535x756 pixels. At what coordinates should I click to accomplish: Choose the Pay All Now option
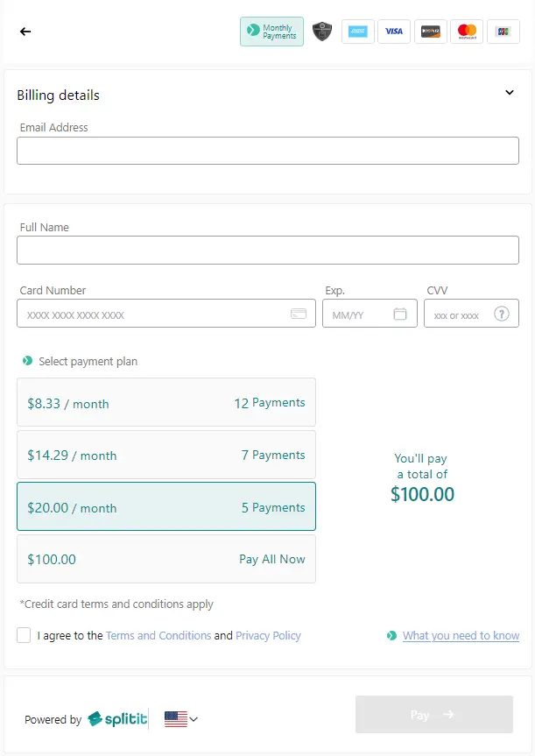point(166,559)
